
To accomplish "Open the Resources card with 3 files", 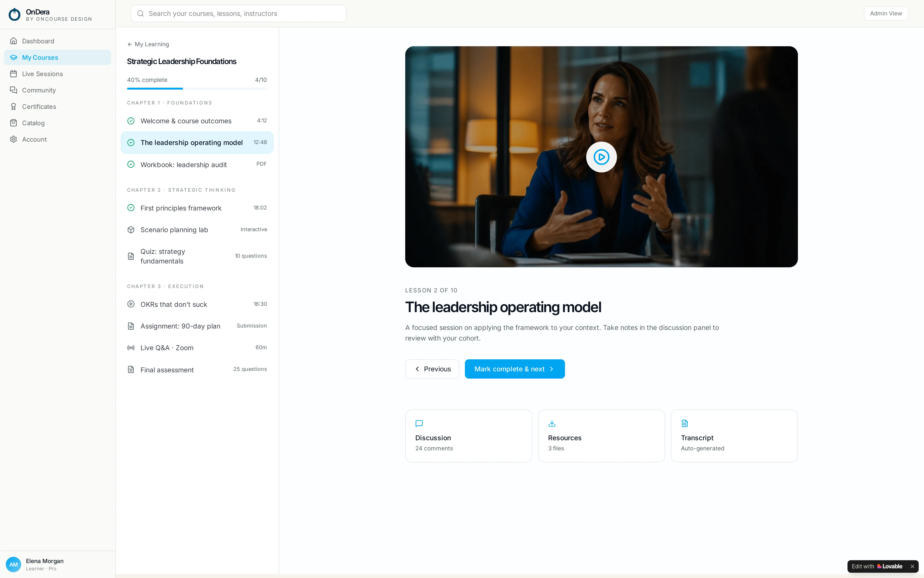I will 601,436.
